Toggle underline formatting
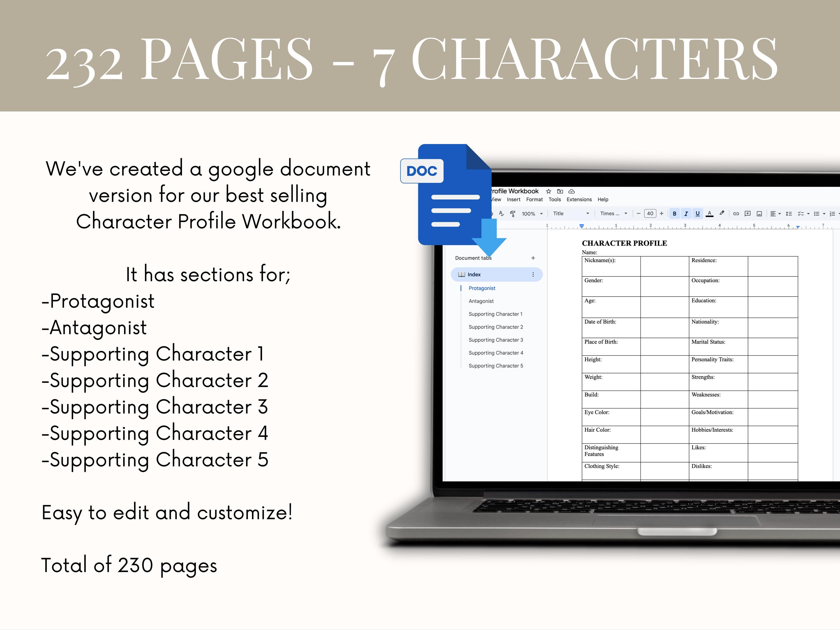840x630 pixels. click(697, 213)
